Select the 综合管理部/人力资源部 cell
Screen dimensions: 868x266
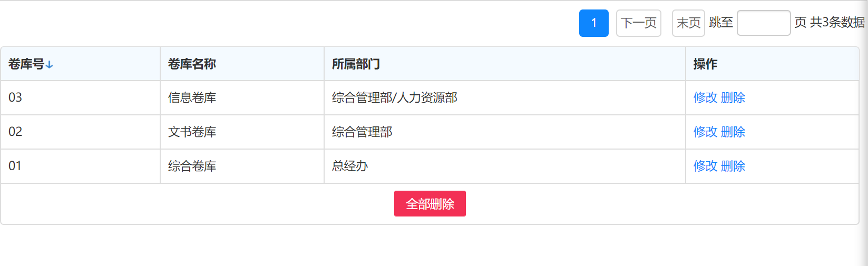click(x=505, y=97)
